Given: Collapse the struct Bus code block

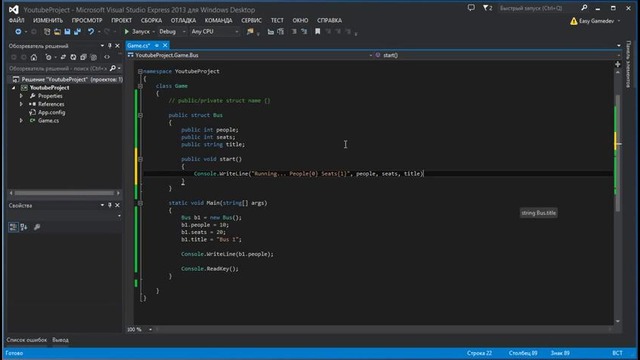Looking at the screenshot, I should tap(140, 116).
